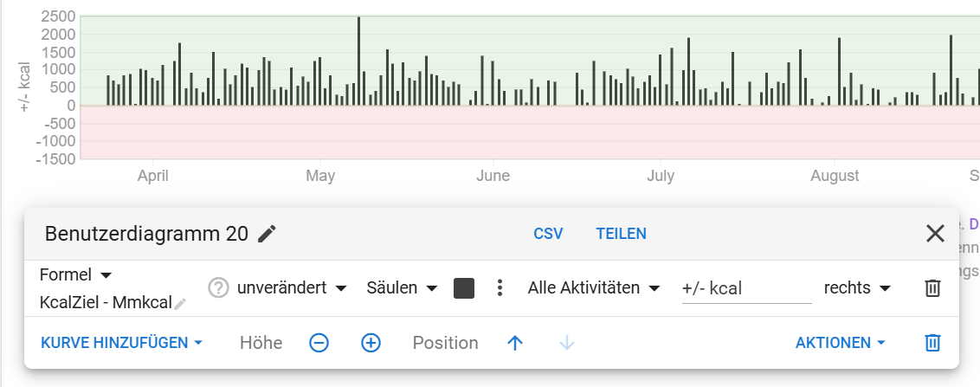The width and height of the screenshot is (980, 387).
Task: Edit the Benutzerdiagramm 20 title pencil
Action: [268, 234]
